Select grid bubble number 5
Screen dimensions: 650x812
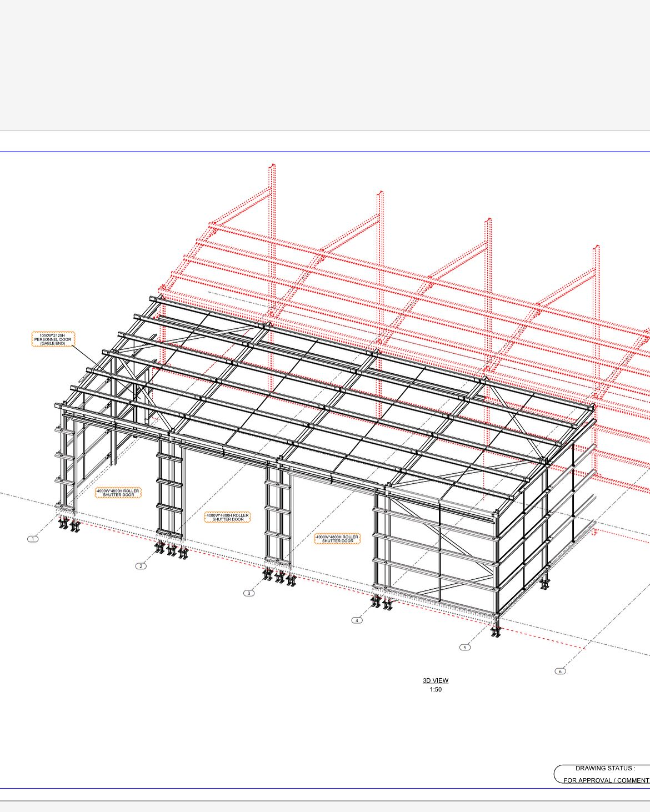464,646
